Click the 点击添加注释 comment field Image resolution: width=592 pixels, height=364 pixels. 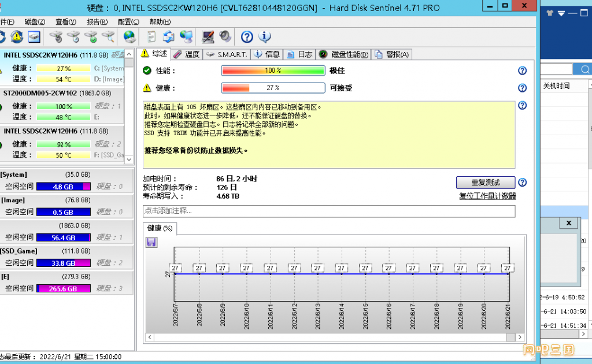[x=329, y=211]
